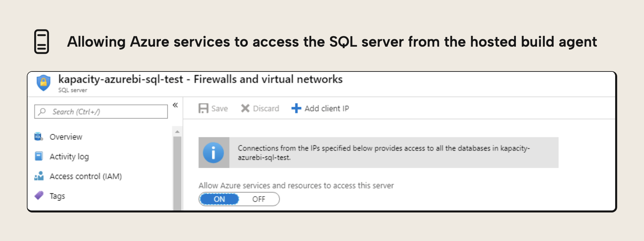Click the Add client IP label
The height and width of the screenshot is (241, 644).
[327, 108]
